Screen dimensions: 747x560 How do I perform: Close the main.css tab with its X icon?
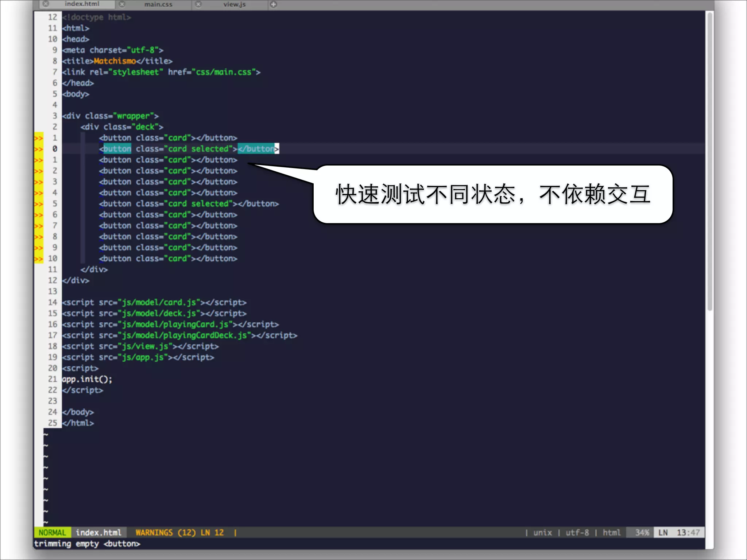tap(122, 4)
